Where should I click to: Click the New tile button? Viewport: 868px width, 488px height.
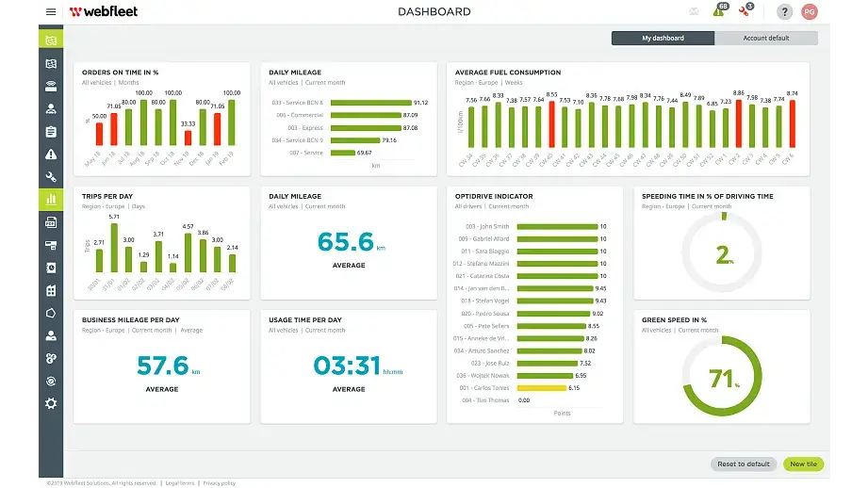(x=804, y=464)
